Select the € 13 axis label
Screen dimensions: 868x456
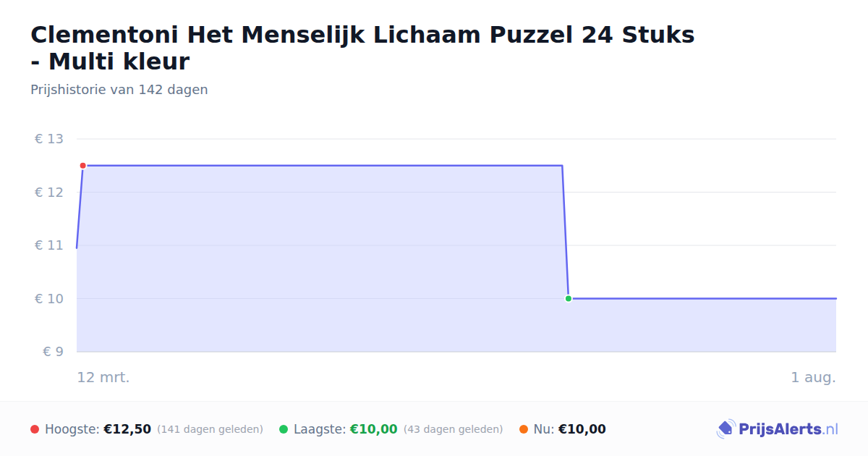tap(49, 139)
